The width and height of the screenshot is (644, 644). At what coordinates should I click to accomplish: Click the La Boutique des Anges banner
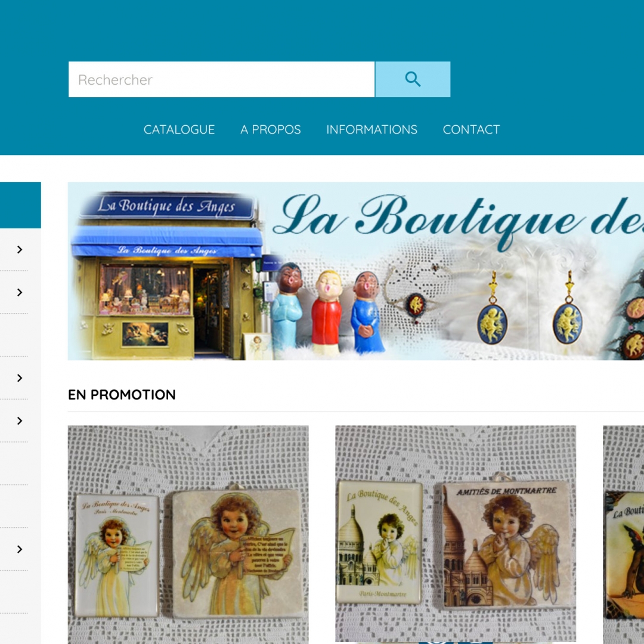click(355, 271)
